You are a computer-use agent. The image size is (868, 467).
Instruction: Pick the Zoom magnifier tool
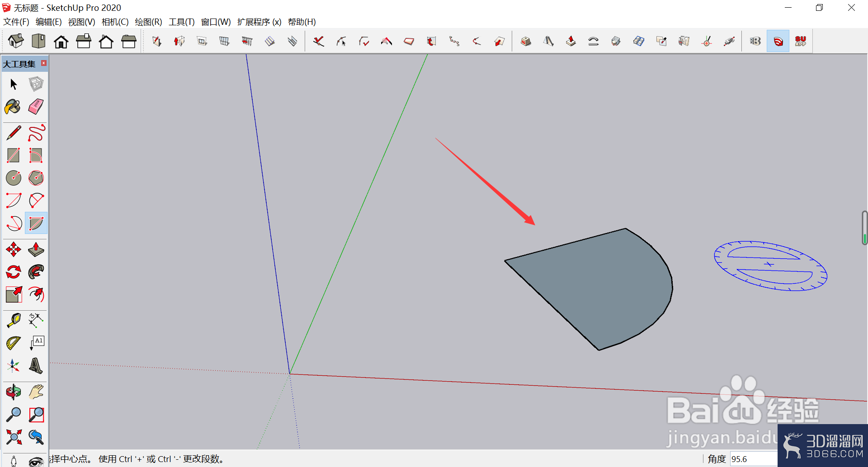(14, 415)
